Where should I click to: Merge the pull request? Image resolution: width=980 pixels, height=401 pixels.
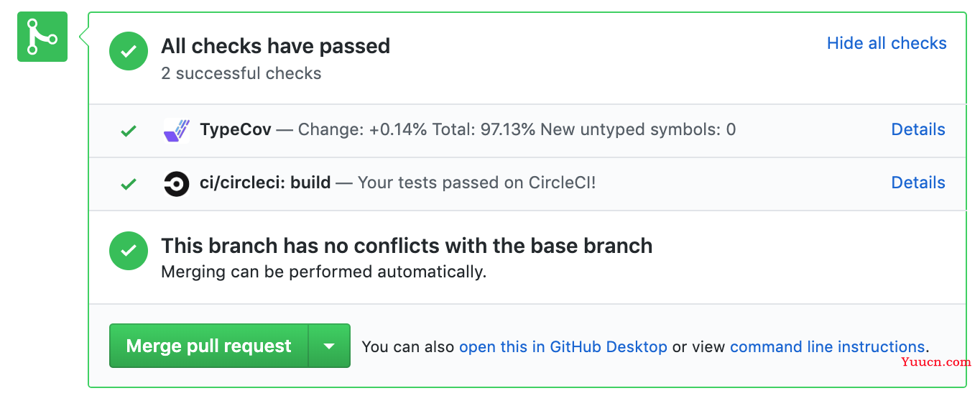point(209,346)
